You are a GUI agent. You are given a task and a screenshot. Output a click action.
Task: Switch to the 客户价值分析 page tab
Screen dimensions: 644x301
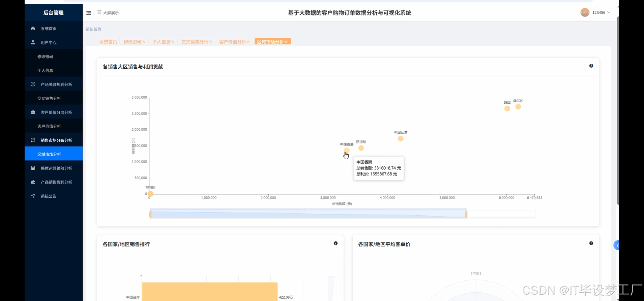click(232, 42)
